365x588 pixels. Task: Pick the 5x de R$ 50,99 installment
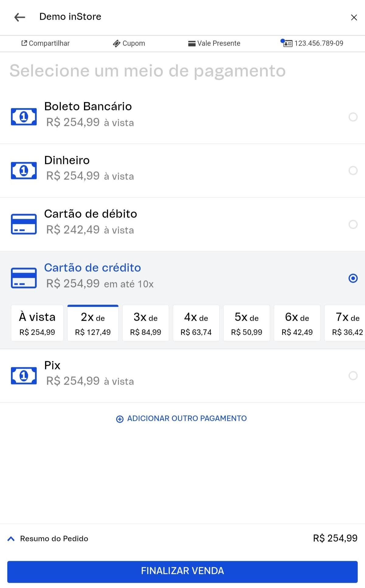(x=246, y=323)
